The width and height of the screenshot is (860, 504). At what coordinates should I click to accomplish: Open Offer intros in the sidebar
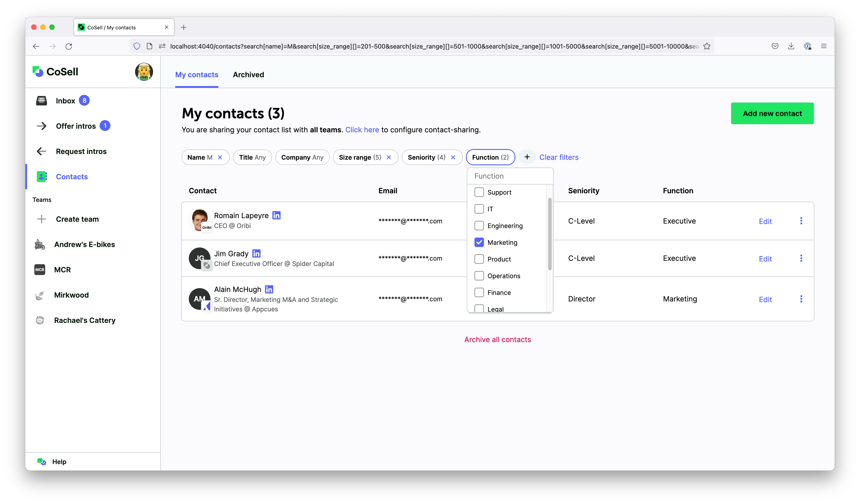point(76,126)
